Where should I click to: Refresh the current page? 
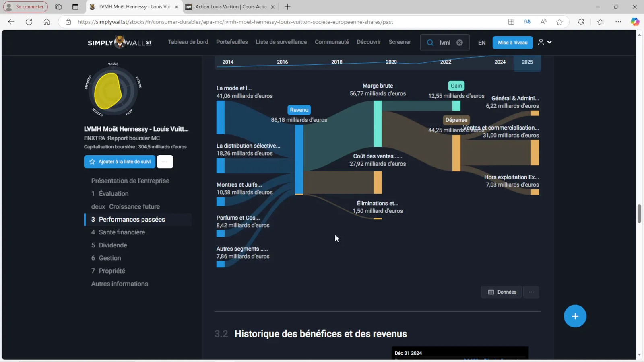(x=29, y=22)
